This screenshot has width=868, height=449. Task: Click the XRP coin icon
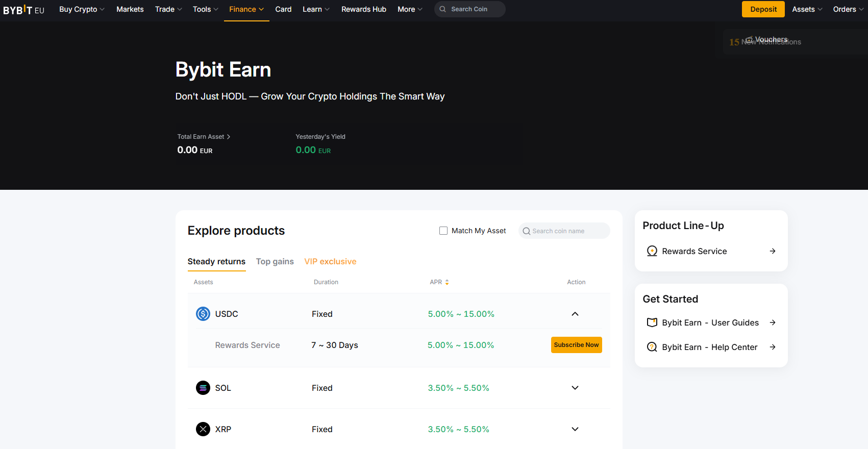click(x=203, y=429)
